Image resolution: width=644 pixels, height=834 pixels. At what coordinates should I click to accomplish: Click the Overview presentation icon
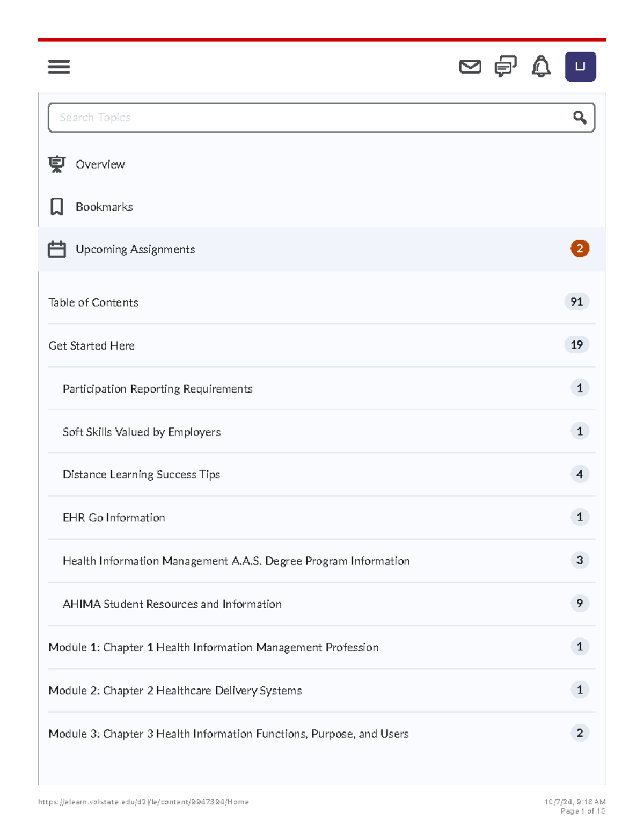coord(57,164)
